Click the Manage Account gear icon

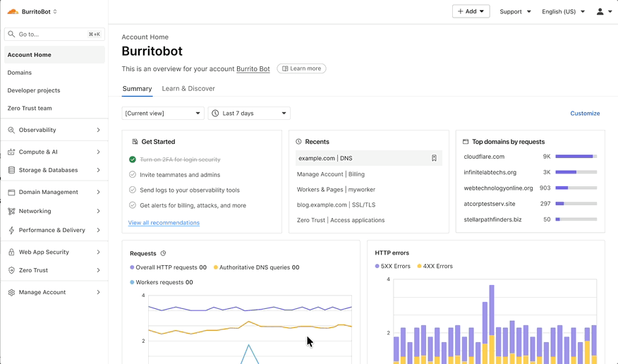[x=11, y=292]
